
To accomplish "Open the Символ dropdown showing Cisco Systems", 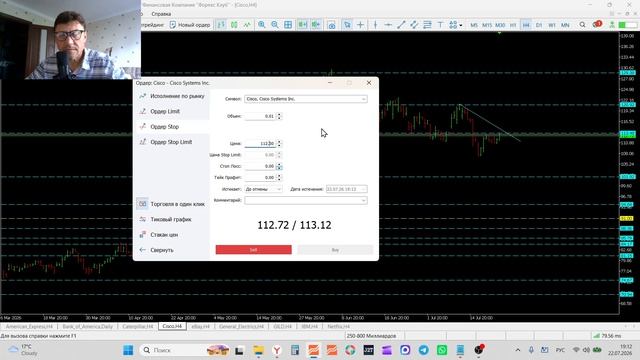I will click(306, 99).
